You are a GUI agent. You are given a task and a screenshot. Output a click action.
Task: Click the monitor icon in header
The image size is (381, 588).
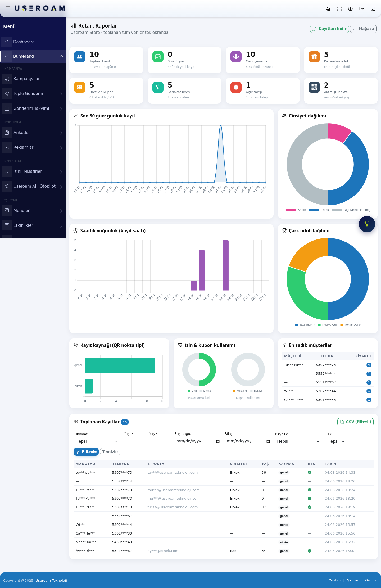point(373,9)
